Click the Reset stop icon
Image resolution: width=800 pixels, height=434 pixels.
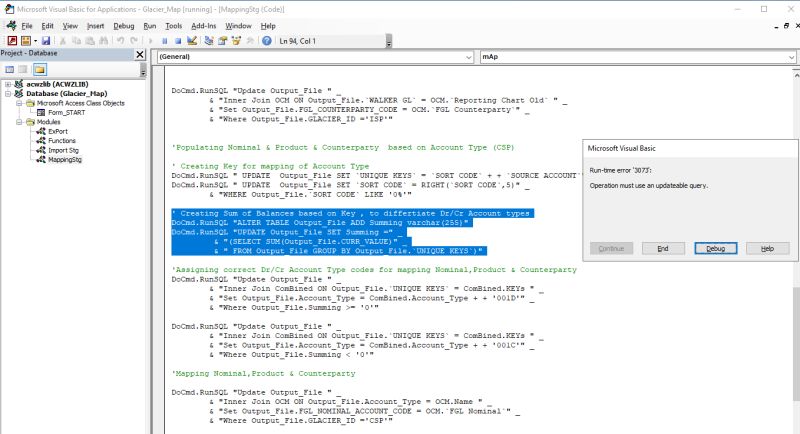click(178, 41)
